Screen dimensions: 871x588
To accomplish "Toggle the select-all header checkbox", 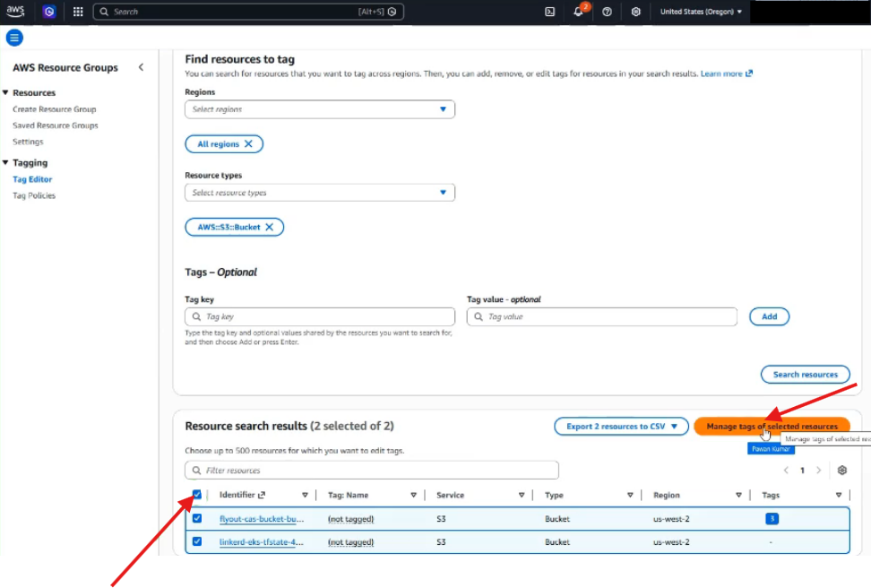I will [x=196, y=494].
